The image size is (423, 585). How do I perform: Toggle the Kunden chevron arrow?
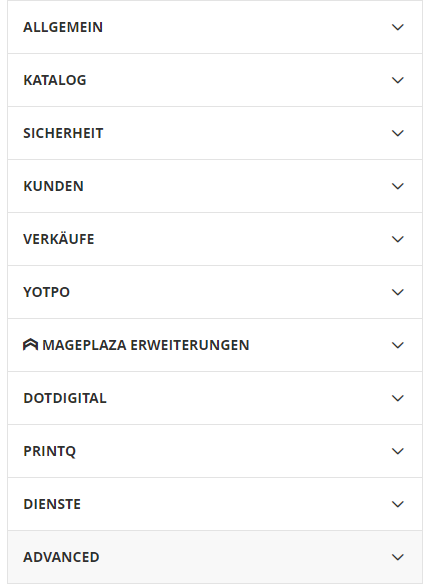click(398, 186)
